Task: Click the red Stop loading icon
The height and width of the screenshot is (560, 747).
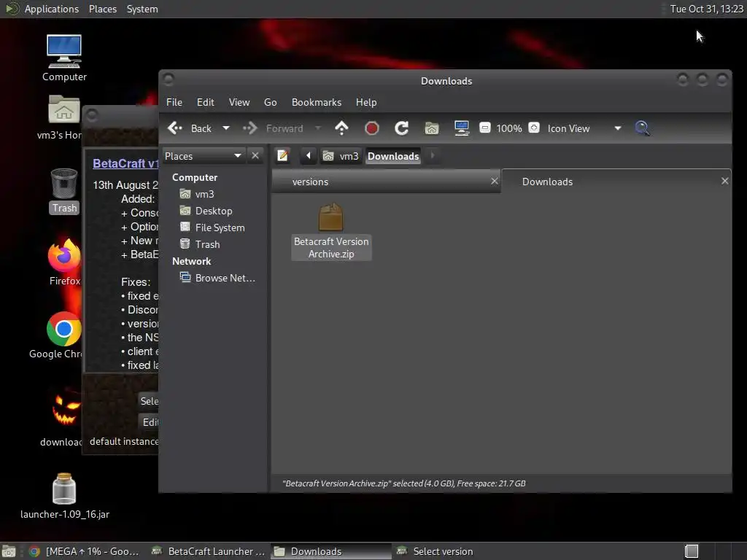Action: tap(371, 128)
